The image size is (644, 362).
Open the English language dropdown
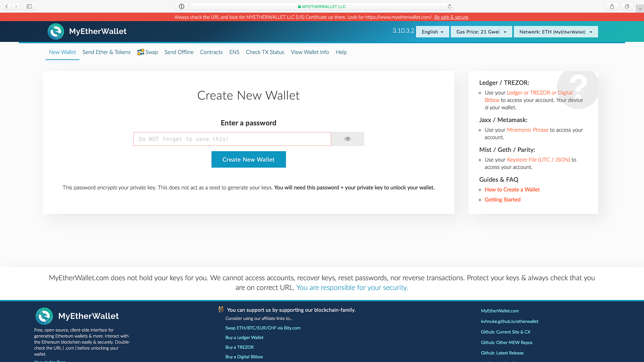click(432, 32)
